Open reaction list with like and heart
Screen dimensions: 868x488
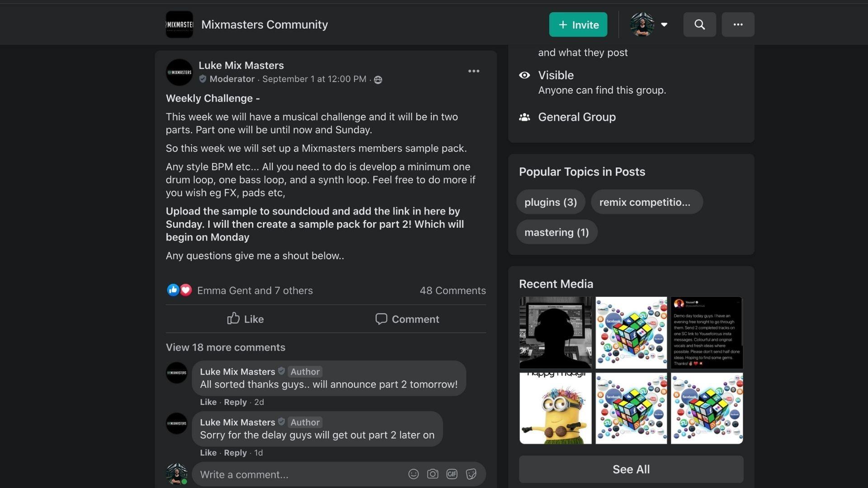[x=179, y=290]
